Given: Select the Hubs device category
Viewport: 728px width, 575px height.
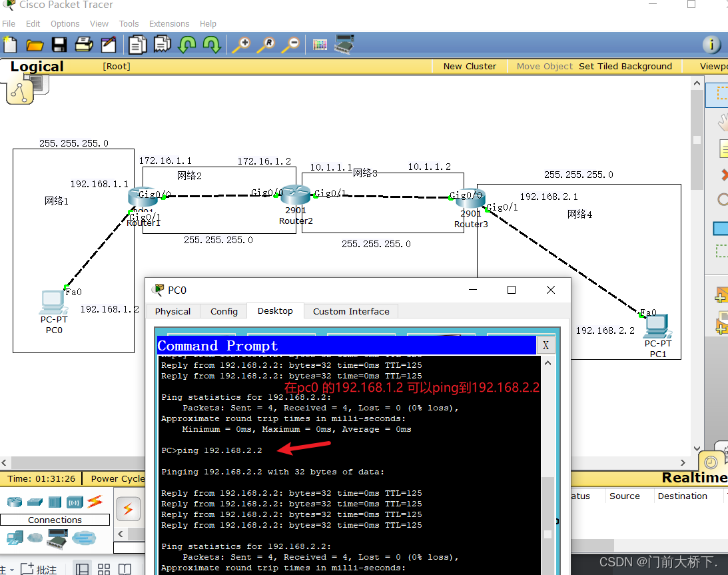Looking at the screenshot, I should (x=55, y=502).
